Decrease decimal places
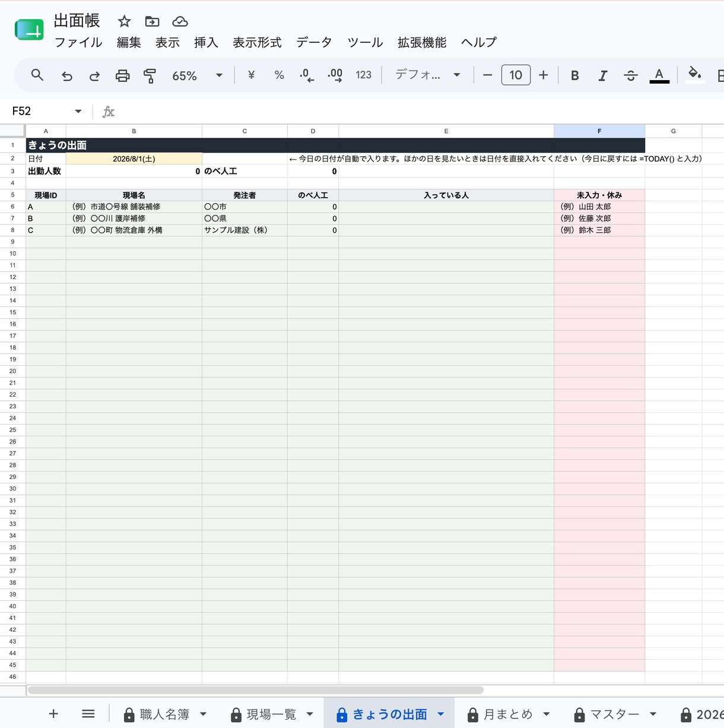724x728 pixels. [306, 75]
